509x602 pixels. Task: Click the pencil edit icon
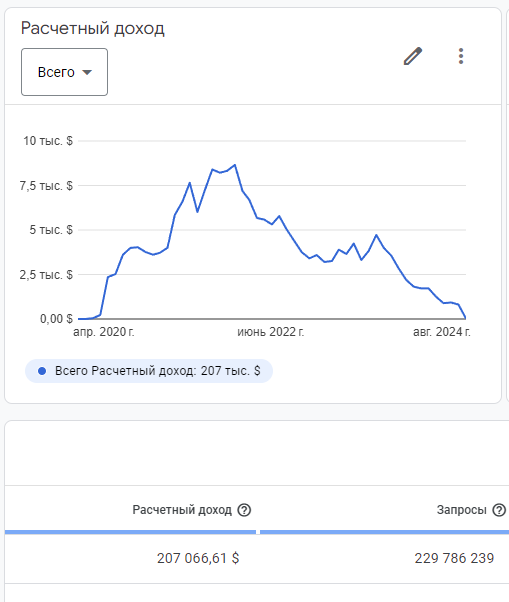tap(413, 56)
